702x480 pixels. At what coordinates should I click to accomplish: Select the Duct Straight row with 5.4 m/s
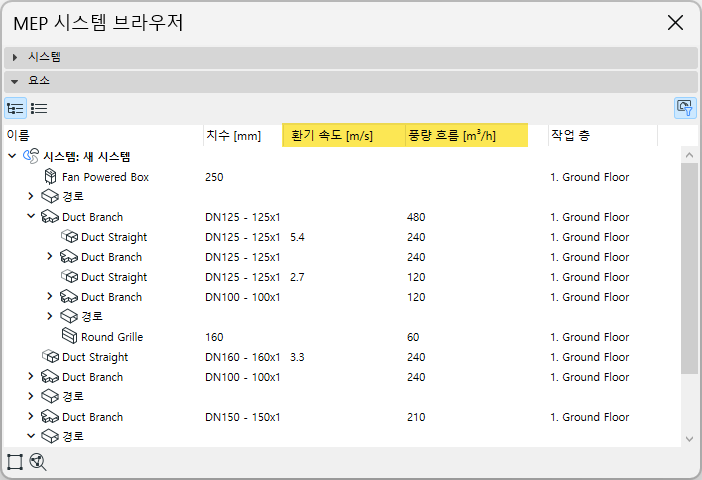click(x=114, y=237)
